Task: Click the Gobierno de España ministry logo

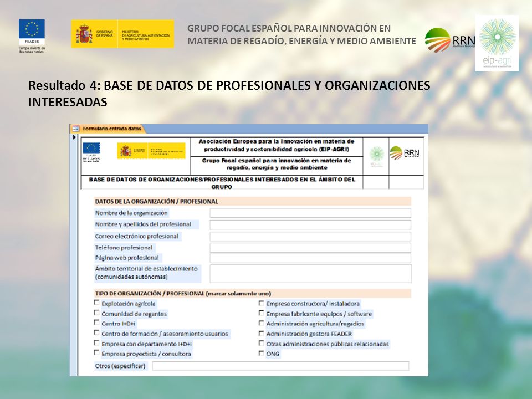Action: coord(122,34)
